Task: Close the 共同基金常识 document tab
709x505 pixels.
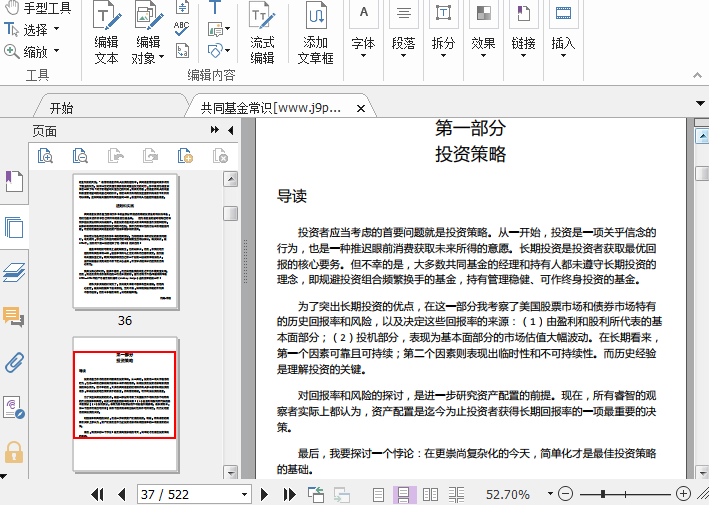Action: 360,108
